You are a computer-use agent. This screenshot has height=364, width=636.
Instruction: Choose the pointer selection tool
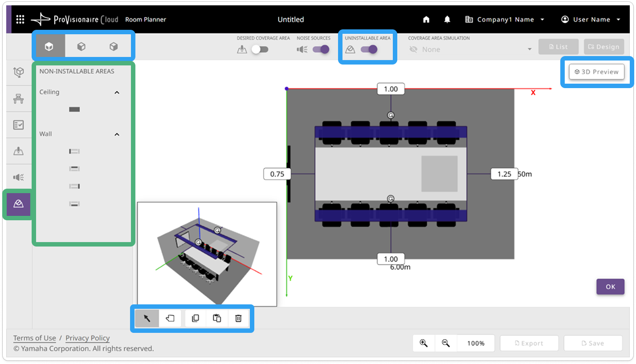[x=147, y=318]
